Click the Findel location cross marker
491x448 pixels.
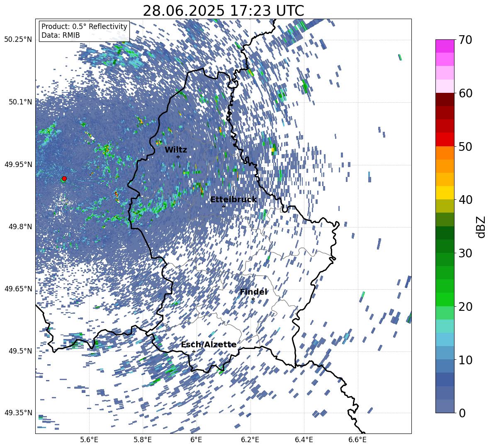253,299
